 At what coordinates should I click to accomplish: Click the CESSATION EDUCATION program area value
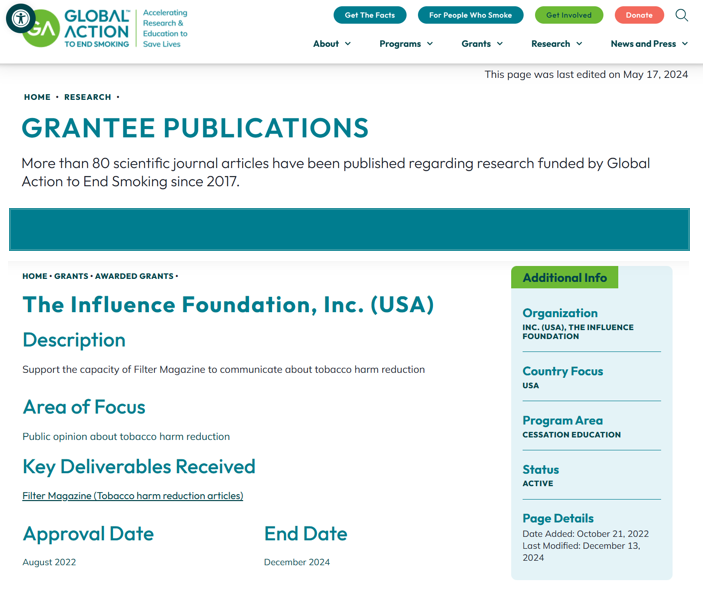pos(571,435)
